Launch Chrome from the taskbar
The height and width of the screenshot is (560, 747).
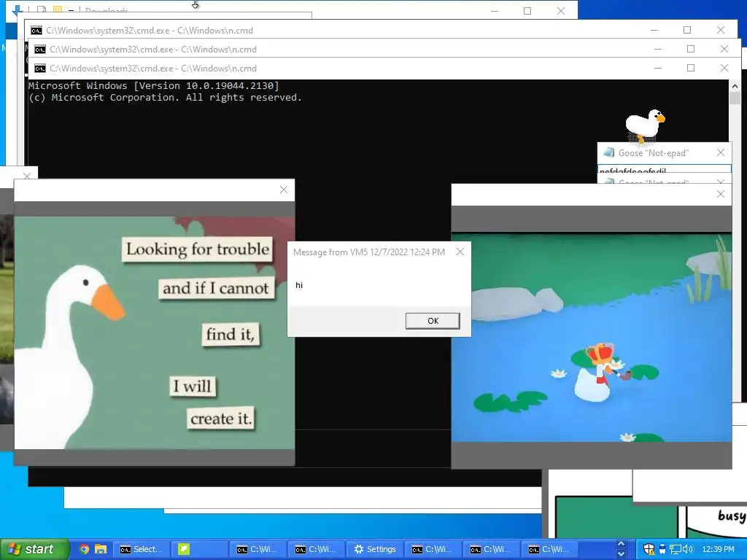(85, 549)
